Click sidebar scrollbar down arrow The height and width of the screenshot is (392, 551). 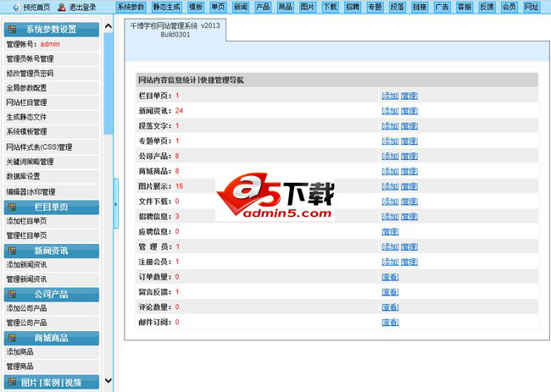tap(109, 380)
